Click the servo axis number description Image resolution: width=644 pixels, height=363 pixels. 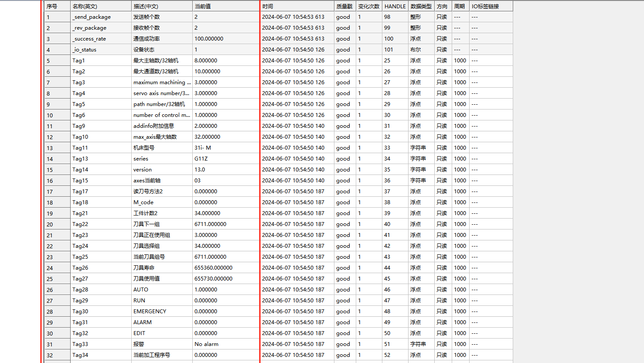coord(162,93)
